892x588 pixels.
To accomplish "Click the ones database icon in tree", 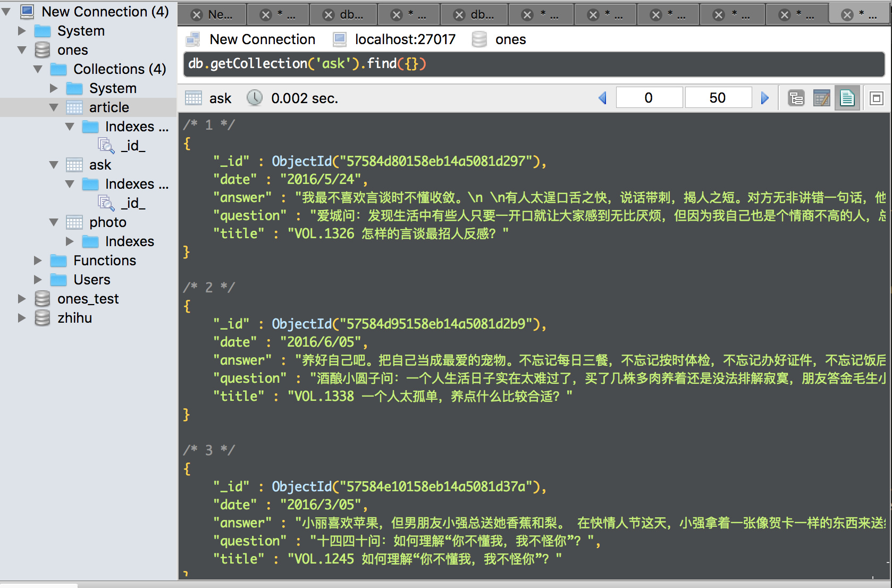I will [43, 50].
